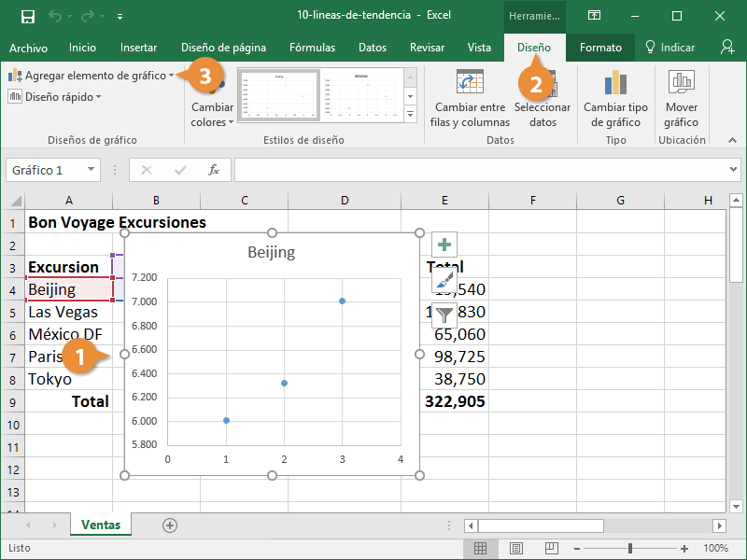
Task: Open the chart filter funnel button
Action: pos(444,315)
